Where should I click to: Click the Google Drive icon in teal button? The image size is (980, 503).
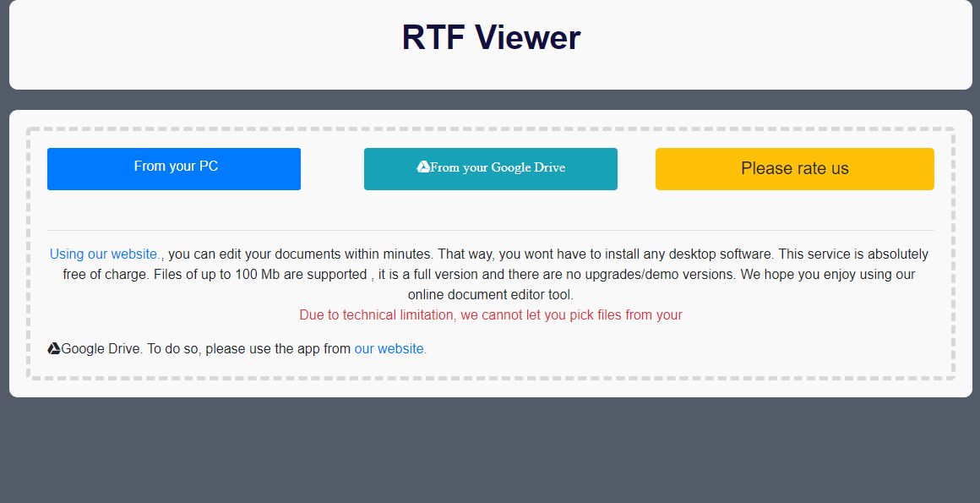[x=423, y=167]
